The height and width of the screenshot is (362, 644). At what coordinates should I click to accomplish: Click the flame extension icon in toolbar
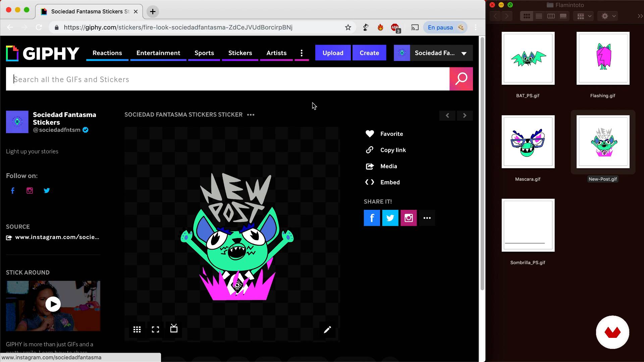380,27
